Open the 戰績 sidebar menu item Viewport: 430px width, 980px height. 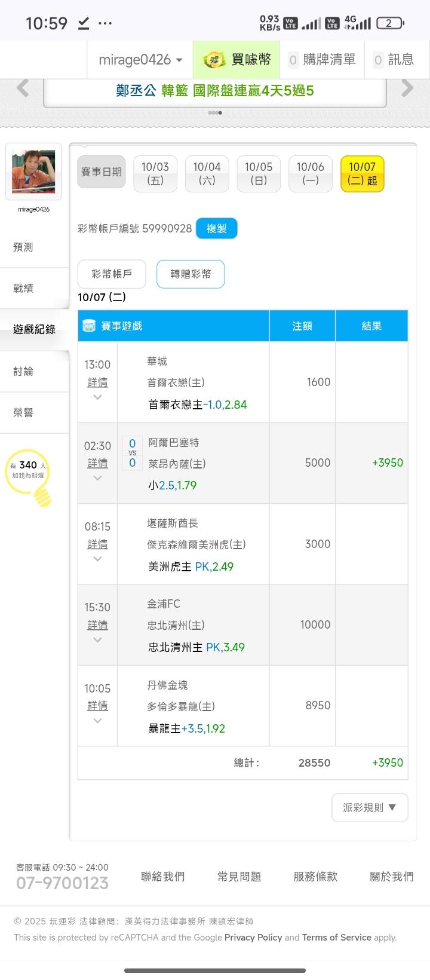tap(24, 288)
